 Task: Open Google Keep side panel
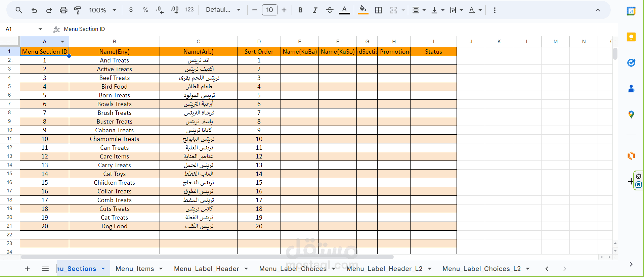coord(631,37)
